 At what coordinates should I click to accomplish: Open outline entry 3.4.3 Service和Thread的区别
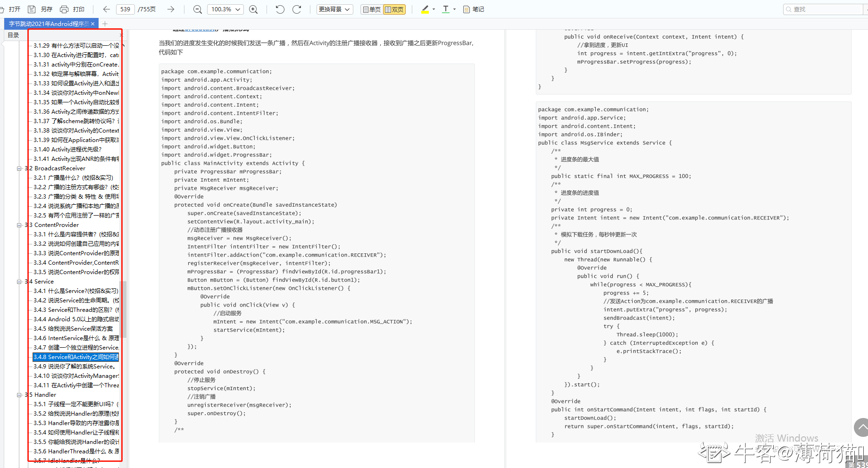coord(76,310)
